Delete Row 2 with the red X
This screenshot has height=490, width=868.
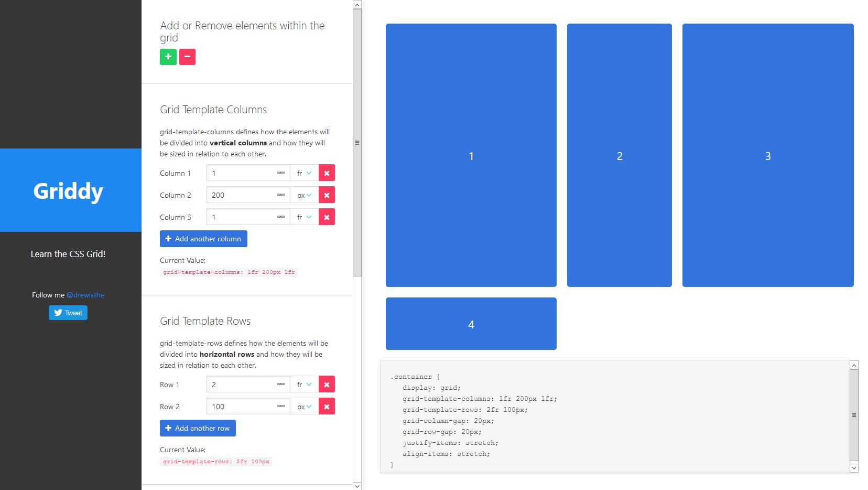coord(327,407)
